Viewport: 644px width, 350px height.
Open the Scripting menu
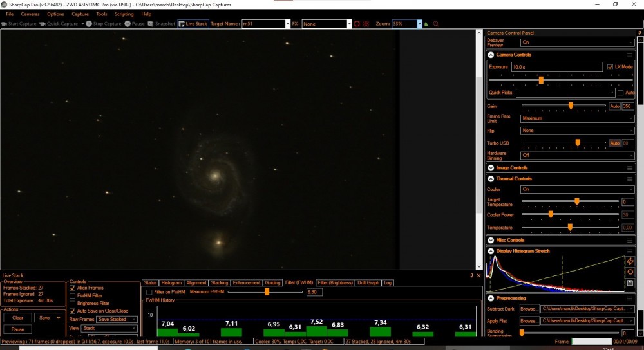click(124, 14)
